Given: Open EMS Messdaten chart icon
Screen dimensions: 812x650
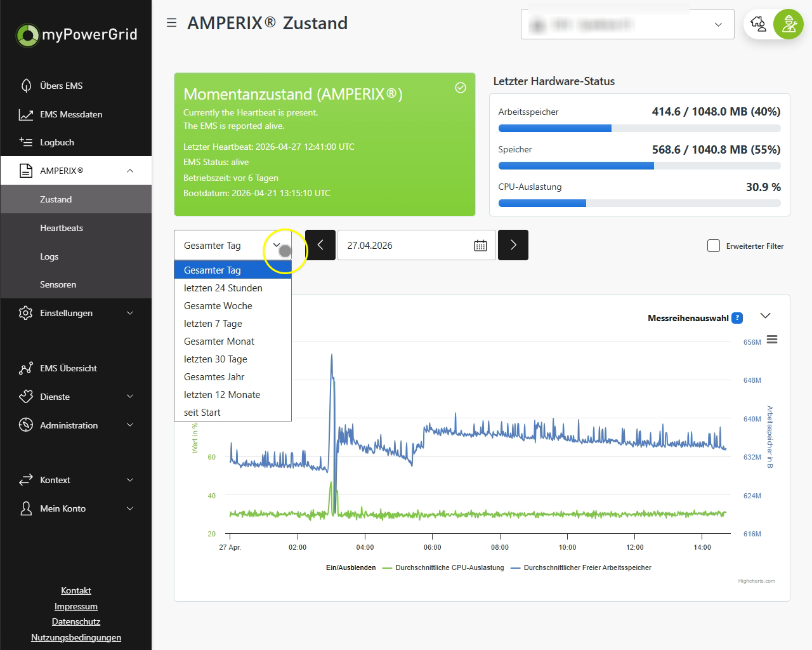Looking at the screenshot, I should [26, 114].
